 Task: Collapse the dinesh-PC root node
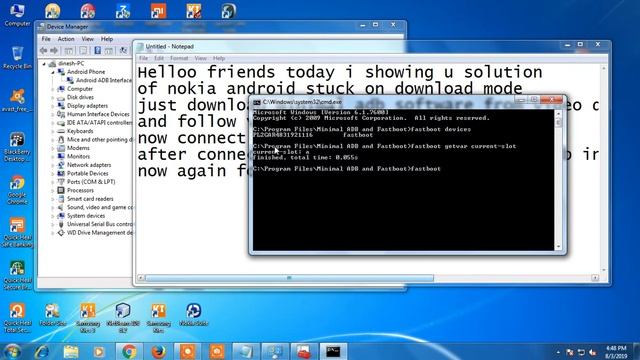pos(44,64)
